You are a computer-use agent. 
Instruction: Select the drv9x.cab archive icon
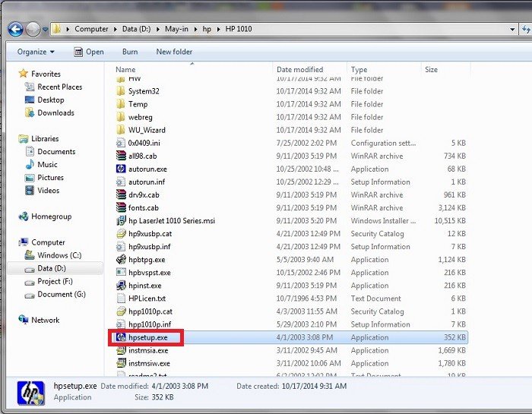pos(121,194)
